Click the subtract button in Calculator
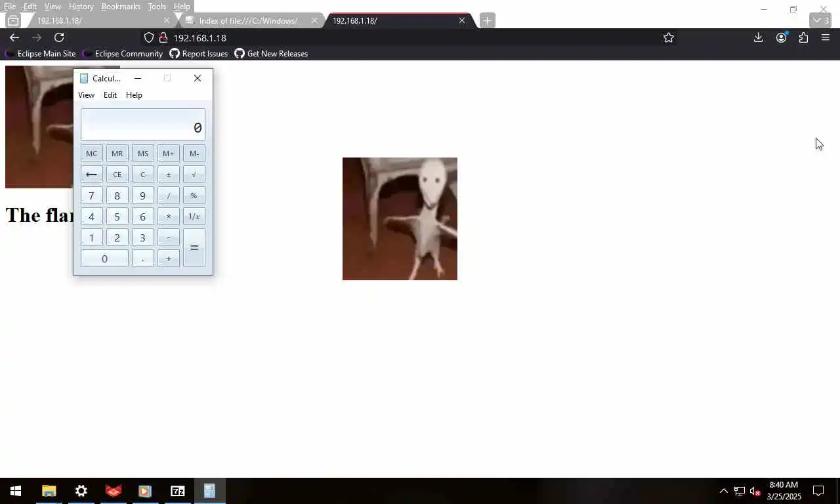The image size is (840, 504). coord(168,238)
